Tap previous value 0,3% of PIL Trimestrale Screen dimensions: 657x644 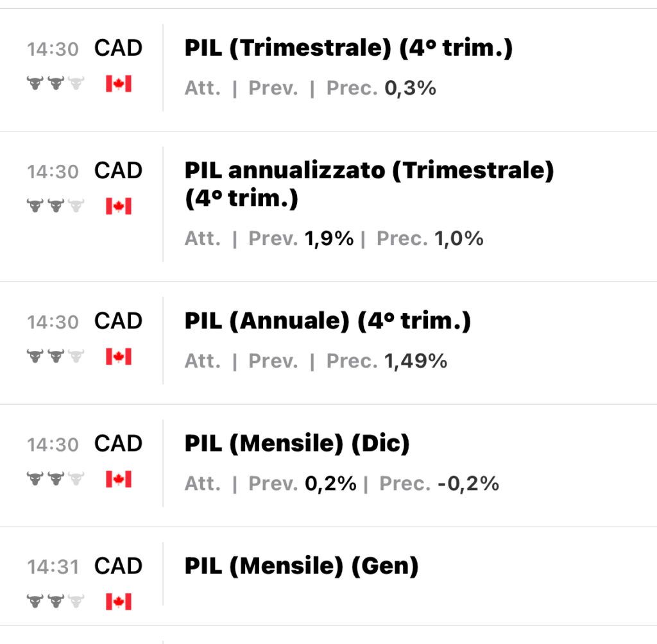click(410, 88)
